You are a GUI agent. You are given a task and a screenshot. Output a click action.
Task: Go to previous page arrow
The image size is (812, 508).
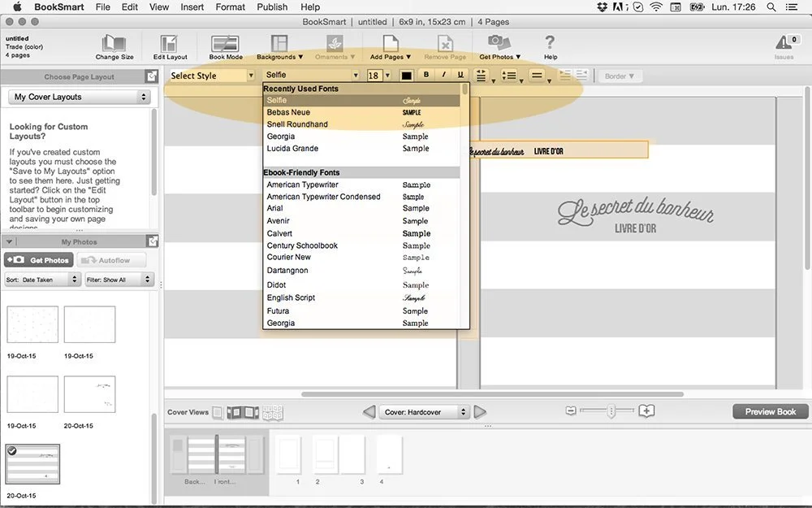(369, 412)
